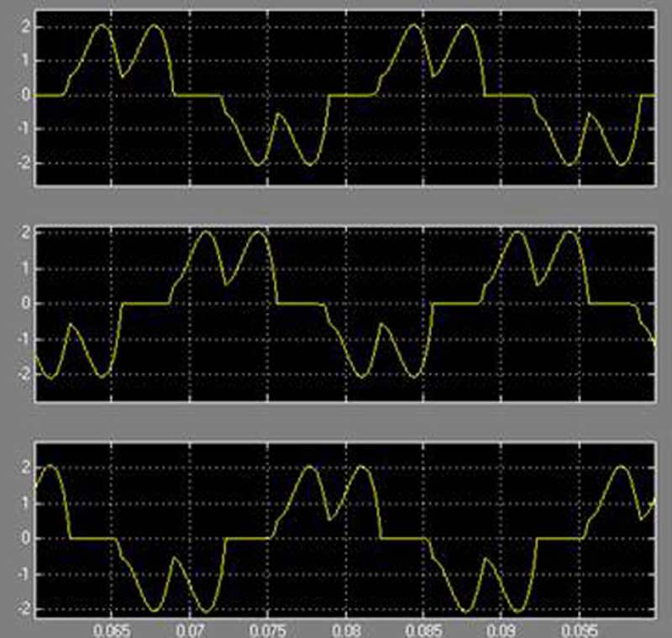Click the 0.09 time axis label
Screen dimensions: 672x638
pyautogui.click(x=502, y=628)
